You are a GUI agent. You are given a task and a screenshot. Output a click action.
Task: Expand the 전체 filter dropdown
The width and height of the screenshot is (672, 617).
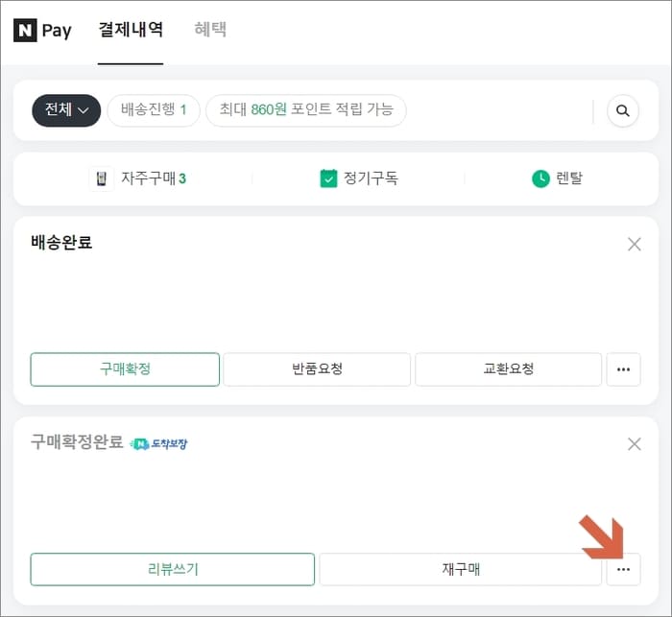[66, 110]
